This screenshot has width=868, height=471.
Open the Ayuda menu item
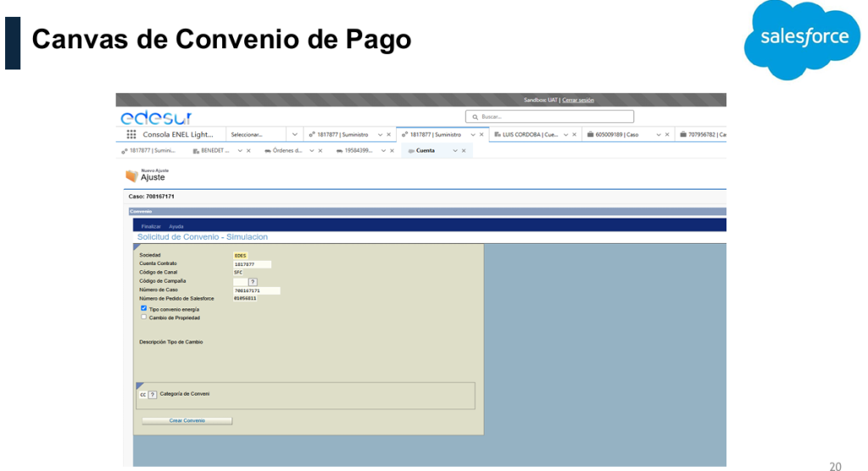[175, 226]
